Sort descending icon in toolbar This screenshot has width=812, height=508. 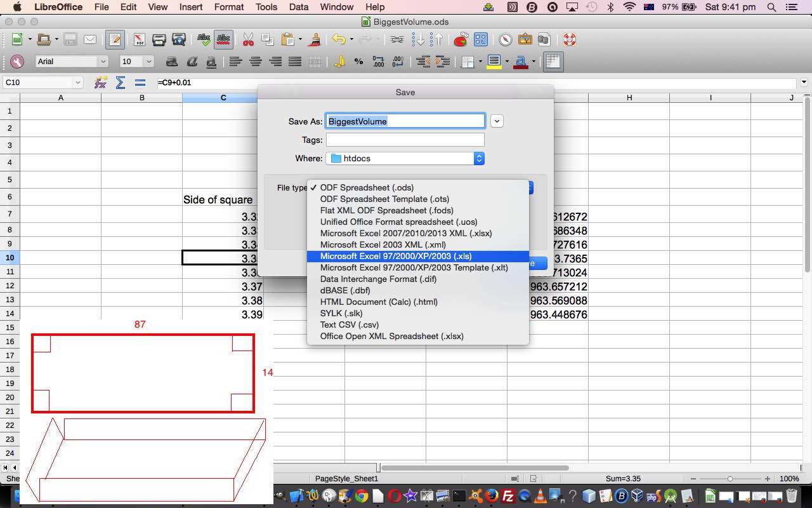click(436, 39)
